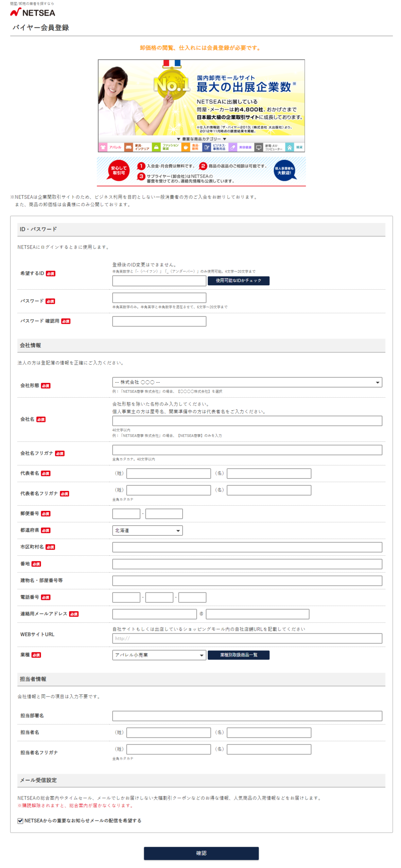Screen dimensions: 401x868
Task: Click the middle 電話番号 phone box
Action: pos(159,597)
